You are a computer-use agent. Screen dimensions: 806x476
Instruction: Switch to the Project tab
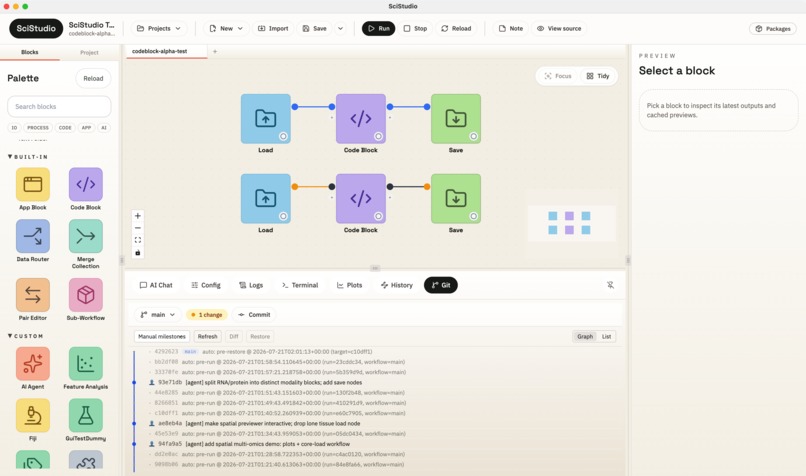tap(89, 52)
